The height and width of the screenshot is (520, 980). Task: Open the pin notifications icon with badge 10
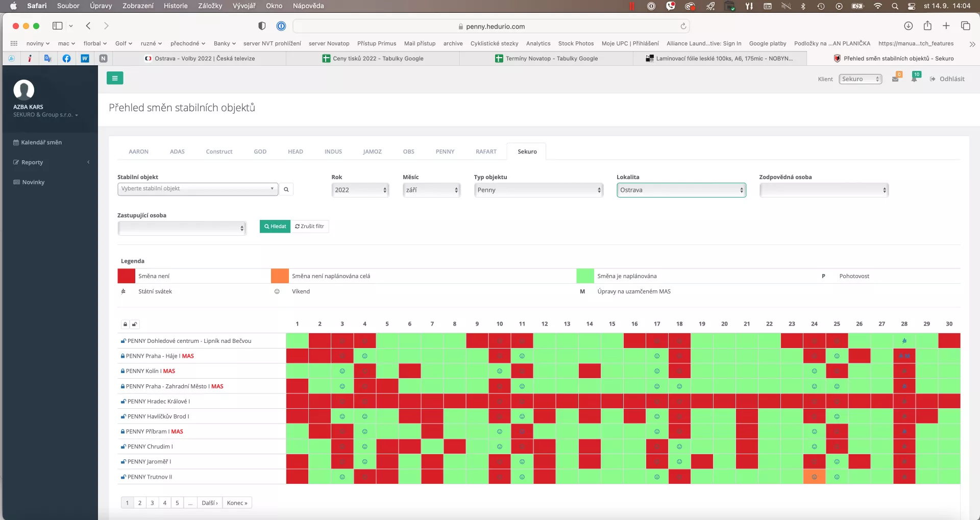pyautogui.click(x=914, y=79)
